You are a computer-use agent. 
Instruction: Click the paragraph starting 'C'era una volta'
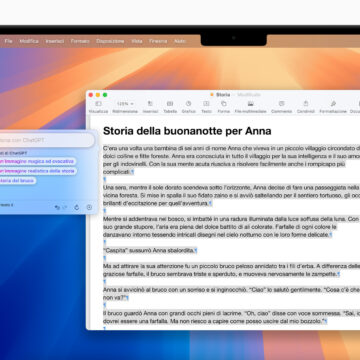click(231, 160)
